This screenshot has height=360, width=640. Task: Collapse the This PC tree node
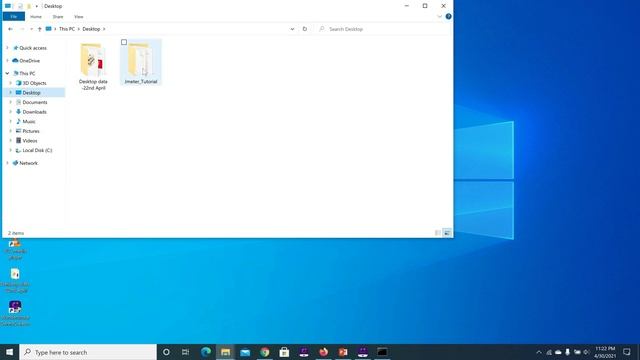(7, 73)
